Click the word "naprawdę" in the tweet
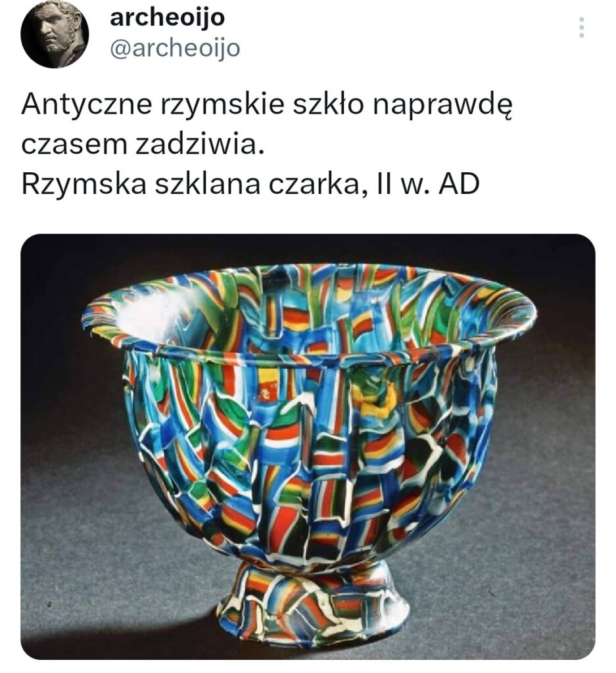 click(x=442, y=106)
